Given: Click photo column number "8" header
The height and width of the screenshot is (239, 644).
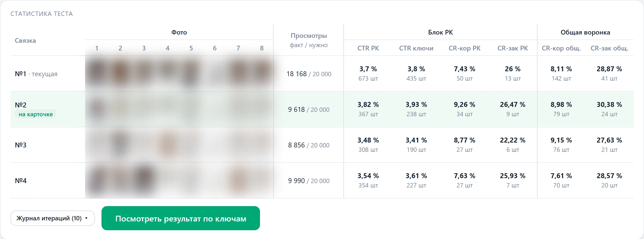Looking at the screenshot, I should pyautogui.click(x=262, y=48).
